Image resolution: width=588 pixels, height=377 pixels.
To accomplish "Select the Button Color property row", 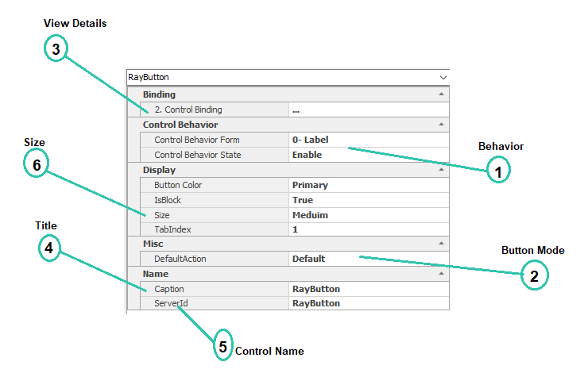I will click(178, 185).
